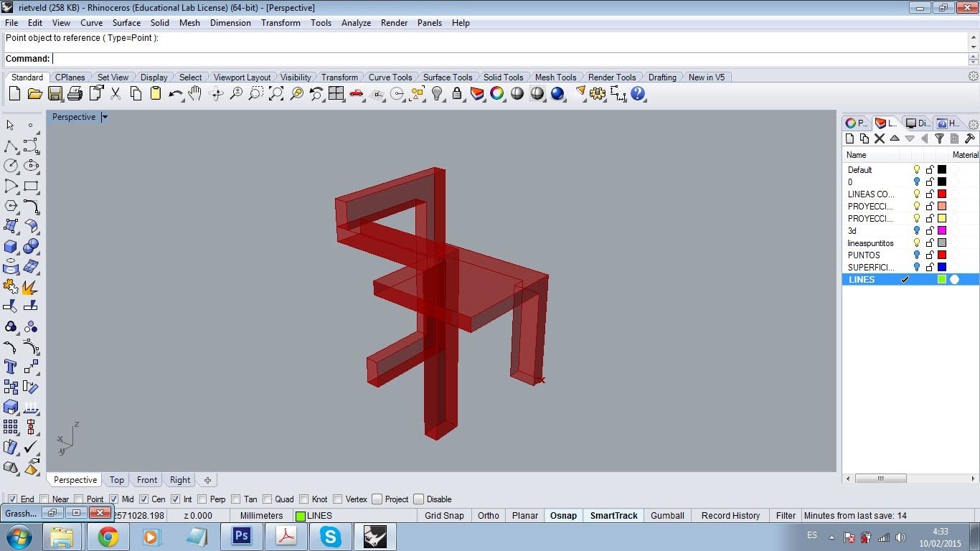The image size is (980, 551).
Task: Switch to the Top viewport tab
Action: [117, 480]
